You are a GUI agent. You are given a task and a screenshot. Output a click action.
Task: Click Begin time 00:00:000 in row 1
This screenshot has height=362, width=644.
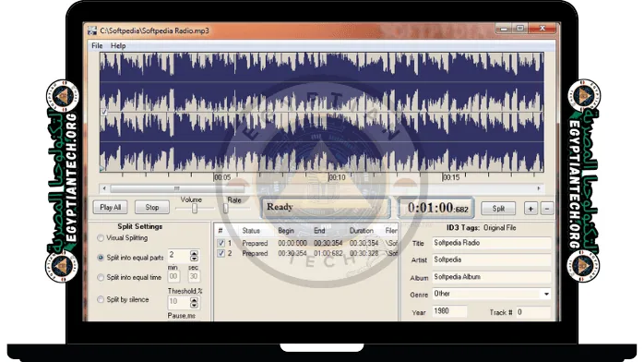point(292,243)
